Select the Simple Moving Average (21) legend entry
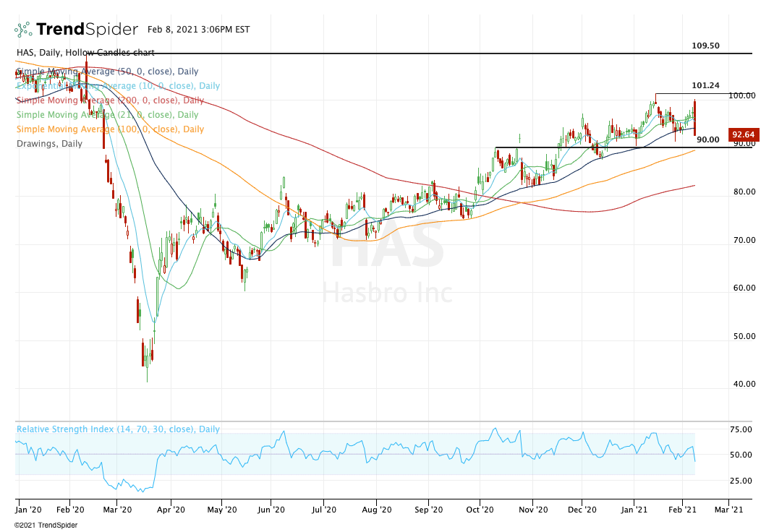 tap(107, 115)
